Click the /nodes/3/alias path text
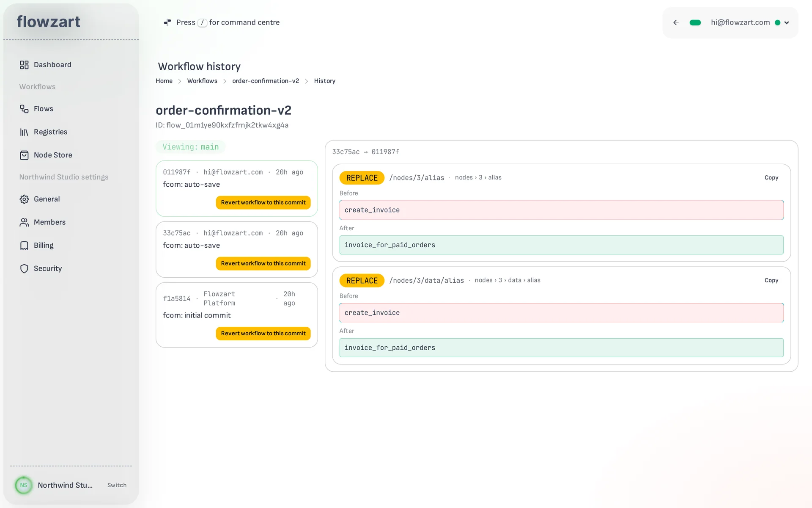Image resolution: width=812 pixels, height=508 pixels. pyautogui.click(x=417, y=178)
